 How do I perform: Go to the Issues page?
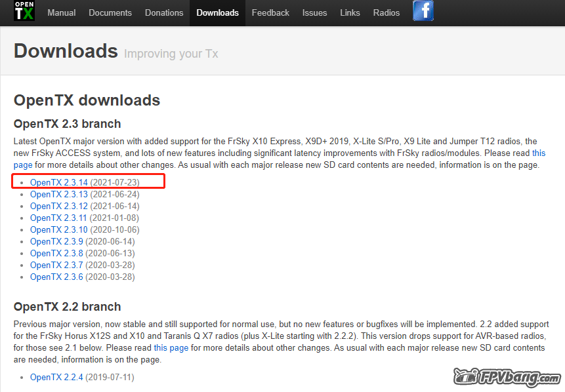pyautogui.click(x=314, y=13)
